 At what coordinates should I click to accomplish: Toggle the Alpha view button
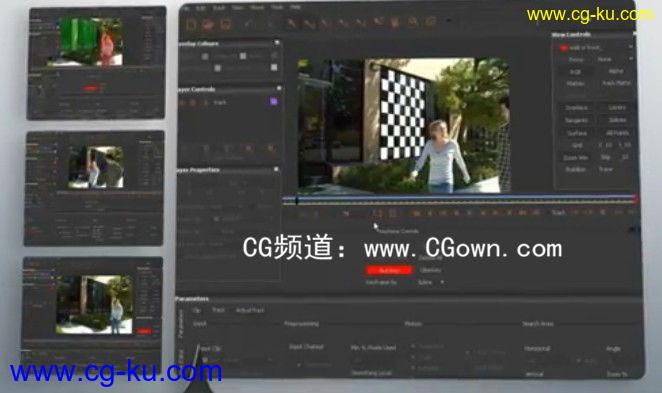click(x=616, y=72)
